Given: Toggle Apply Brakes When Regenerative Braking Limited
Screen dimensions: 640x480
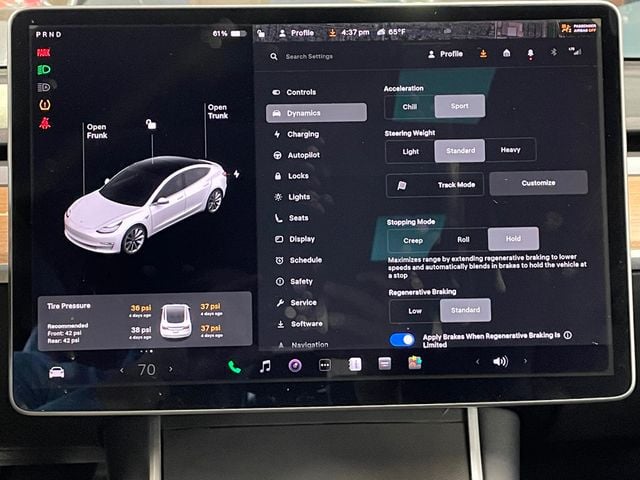Looking at the screenshot, I should click(x=402, y=339).
